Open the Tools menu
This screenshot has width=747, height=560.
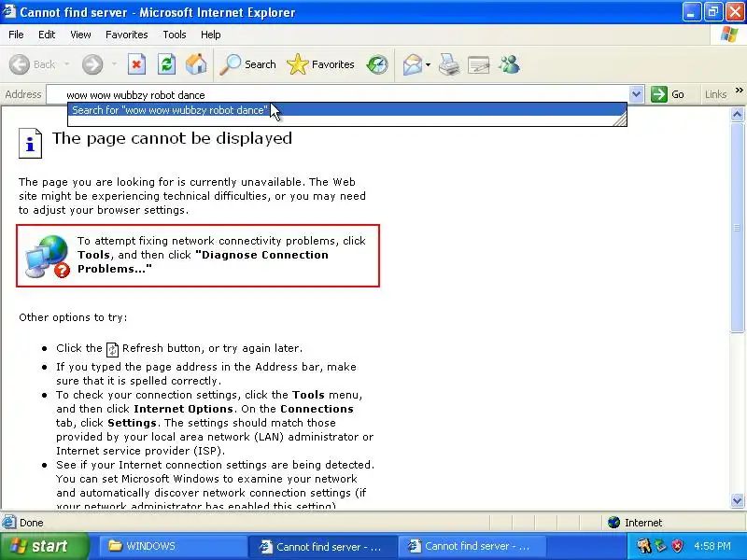click(175, 35)
